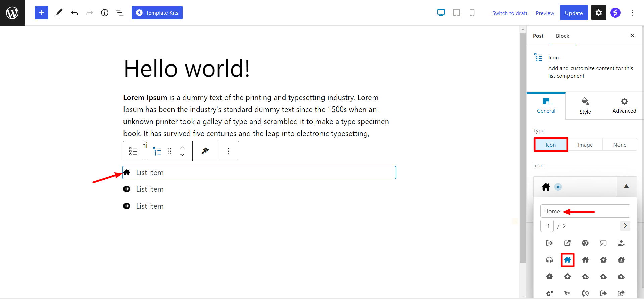The width and height of the screenshot is (644, 301).
Task: Click the WordPress logo icon
Action: pyautogui.click(x=12, y=13)
